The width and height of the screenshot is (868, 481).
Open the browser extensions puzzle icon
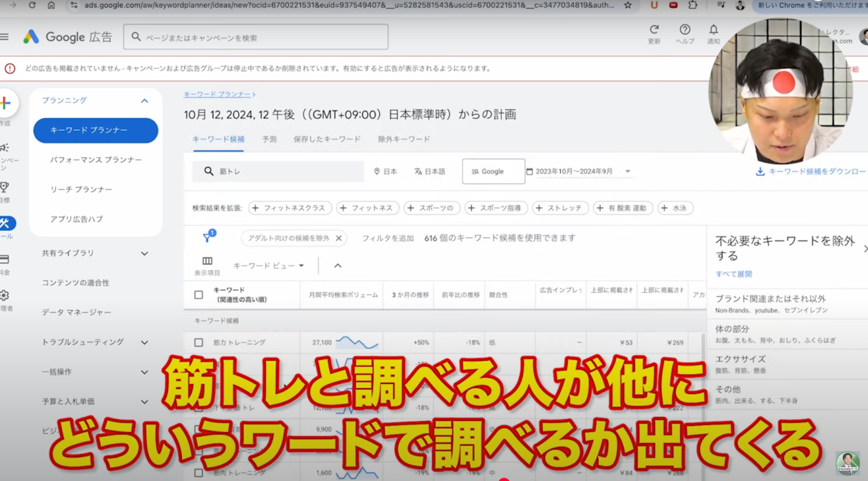click(693, 5)
